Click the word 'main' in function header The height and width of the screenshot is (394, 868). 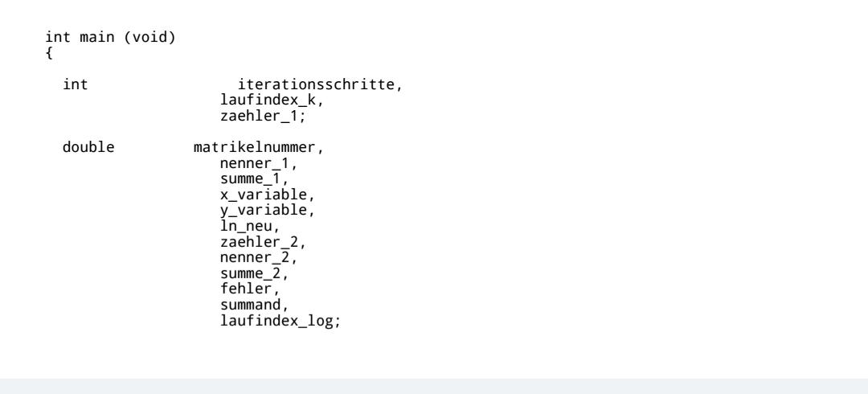tap(97, 38)
